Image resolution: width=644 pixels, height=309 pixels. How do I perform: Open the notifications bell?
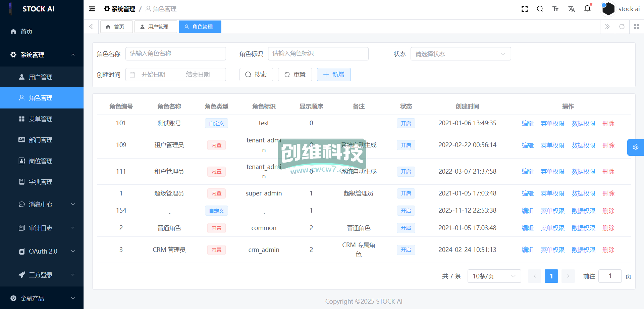(x=587, y=8)
